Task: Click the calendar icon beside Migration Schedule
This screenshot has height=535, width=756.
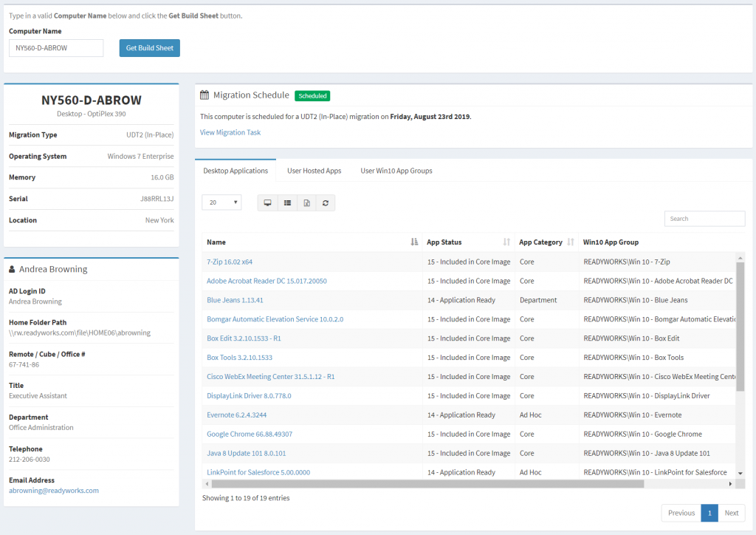Action: pyautogui.click(x=205, y=95)
